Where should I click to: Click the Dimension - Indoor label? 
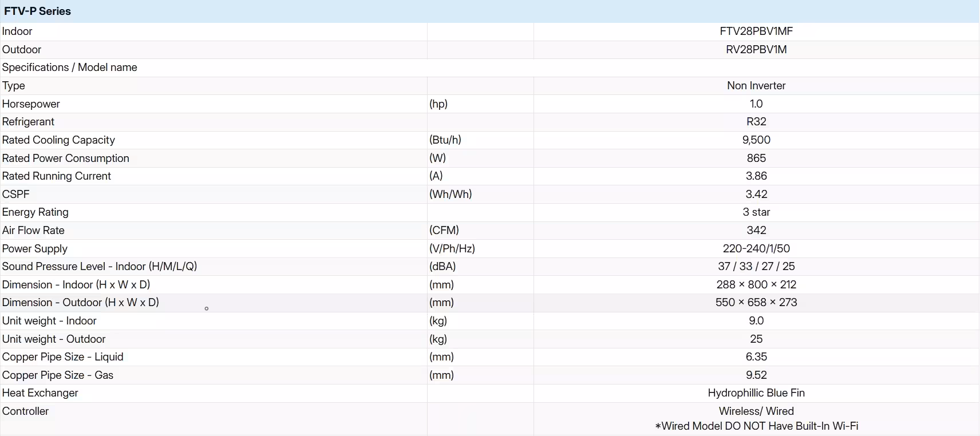pyautogui.click(x=76, y=285)
